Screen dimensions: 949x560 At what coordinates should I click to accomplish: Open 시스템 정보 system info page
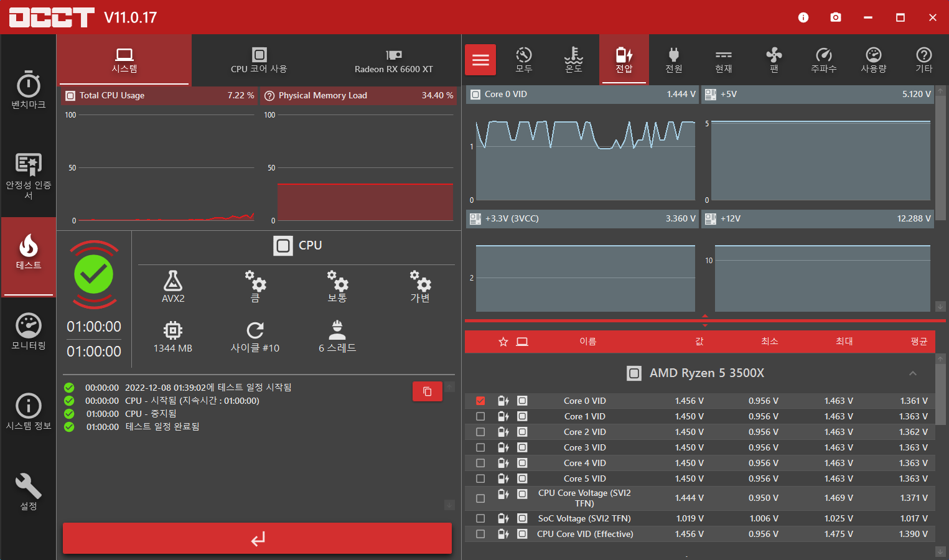29,411
